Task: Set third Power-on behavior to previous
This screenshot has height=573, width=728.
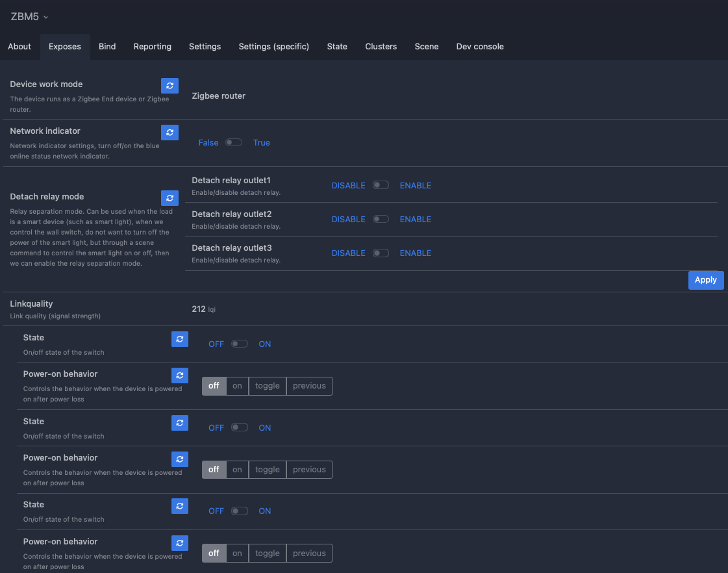Action: click(x=309, y=553)
